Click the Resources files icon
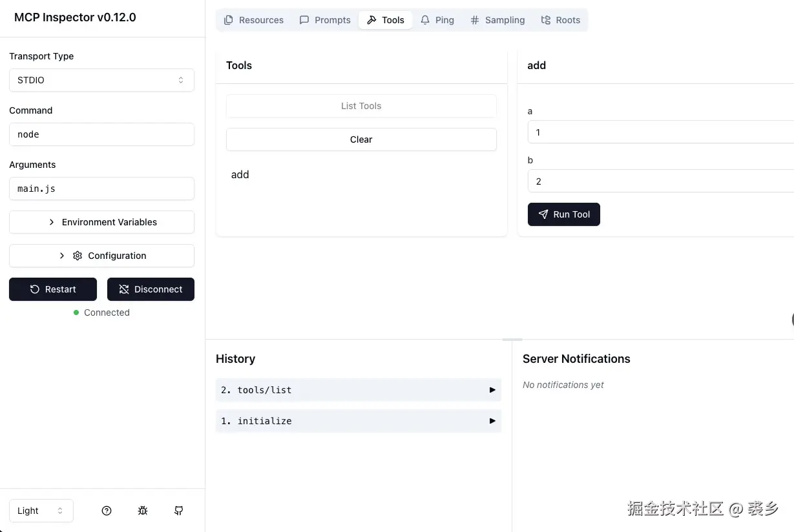 pyautogui.click(x=229, y=20)
